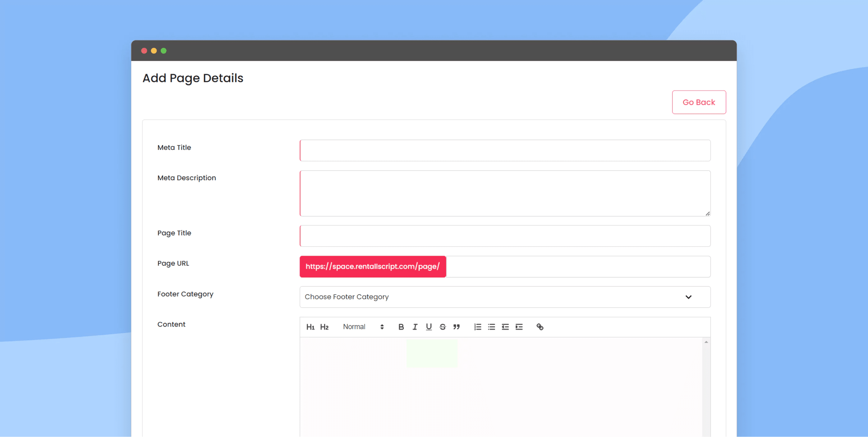Click the red close window dot
Viewport: 868px width, 437px height.
tap(144, 51)
